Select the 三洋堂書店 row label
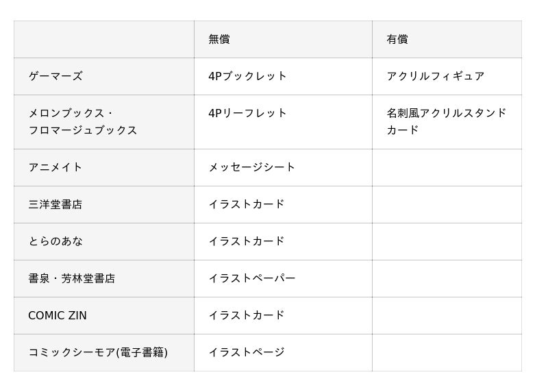 [55, 204]
